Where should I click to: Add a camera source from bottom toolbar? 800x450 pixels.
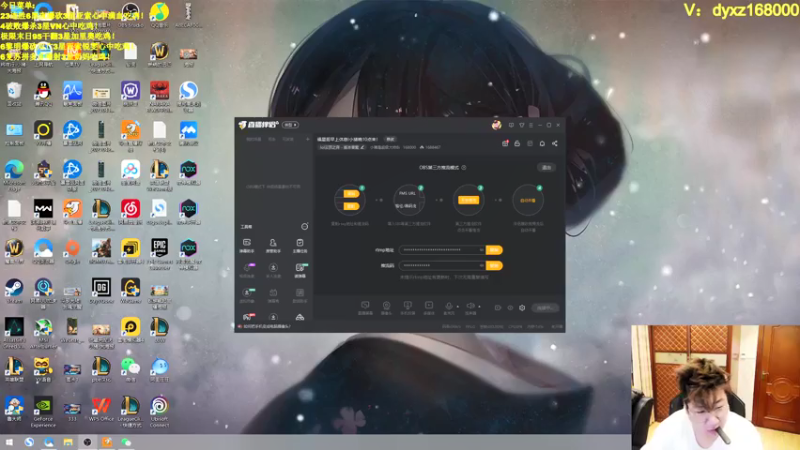[x=386, y=307]
